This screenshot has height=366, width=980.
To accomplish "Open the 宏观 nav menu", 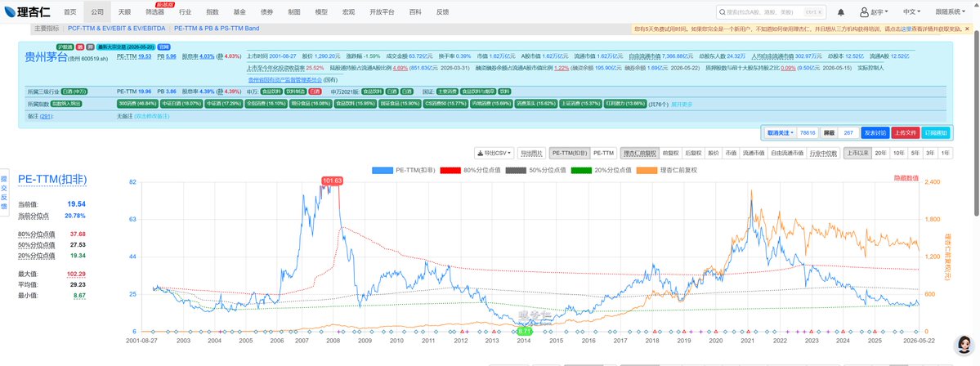I will tap(348, 12).
